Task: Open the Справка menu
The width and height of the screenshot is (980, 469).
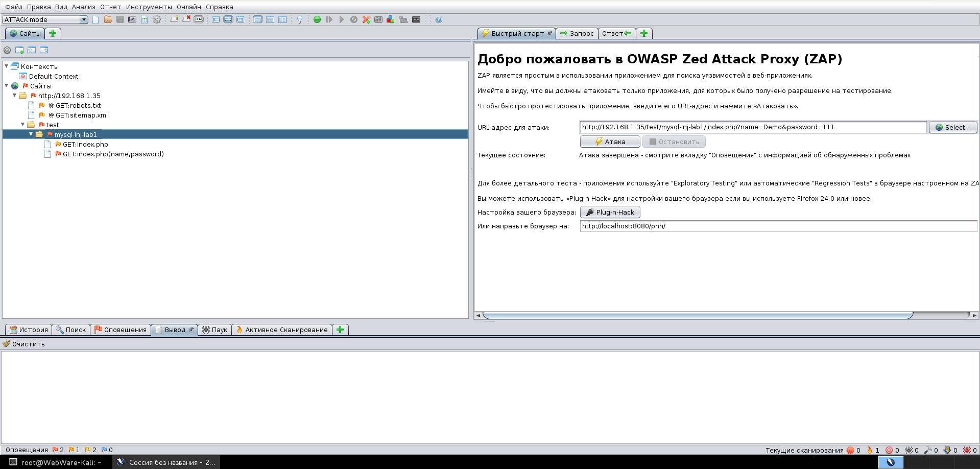Action: pos(219,7)
